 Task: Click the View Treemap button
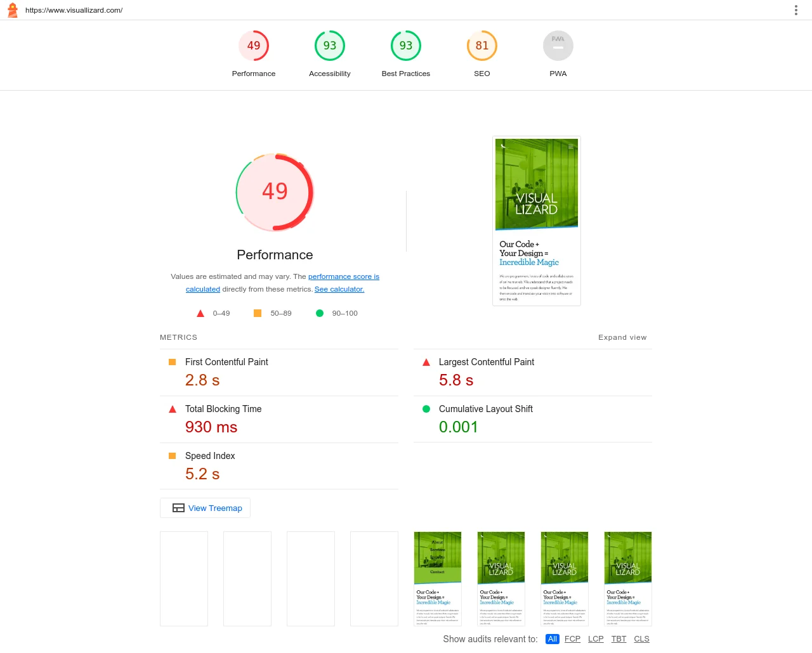pyautogui.click(x=206, y=508)
